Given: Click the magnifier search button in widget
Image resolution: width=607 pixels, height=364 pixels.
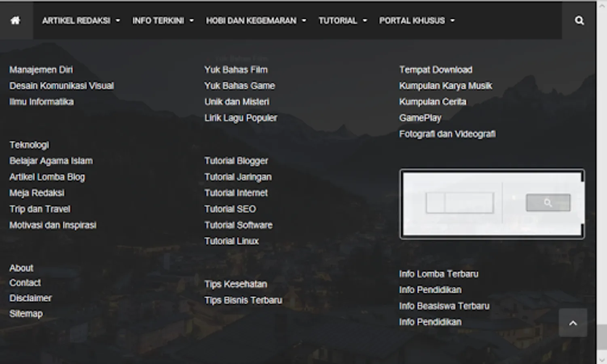Looking at the screenshot, I should pos(548,203).
